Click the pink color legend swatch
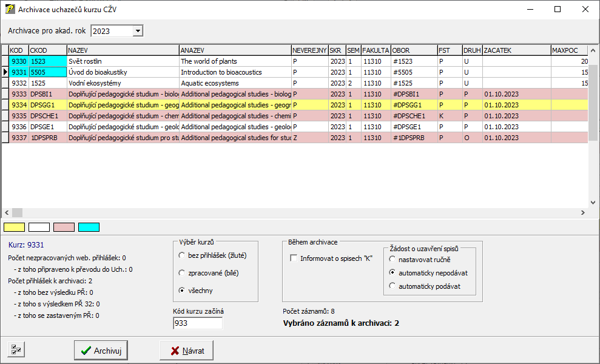 64,227
